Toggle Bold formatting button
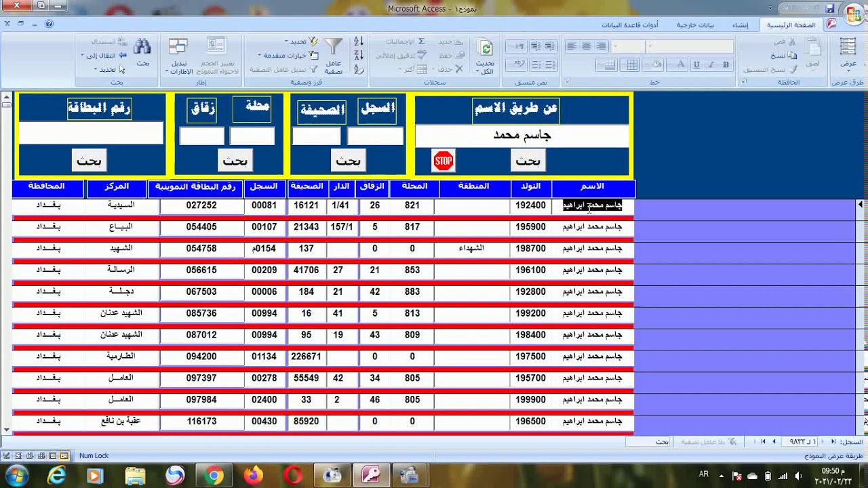This screenshot has height=488, width=868. (x=726, y=65)
